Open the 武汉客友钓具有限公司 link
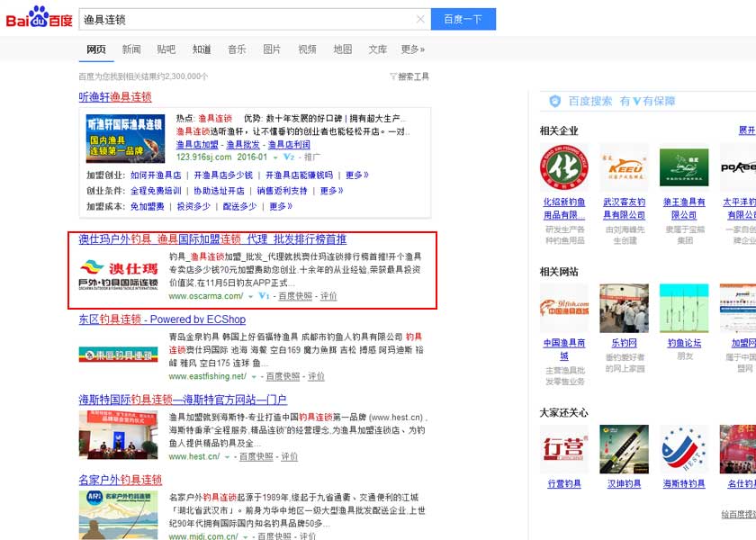This screenshot has height=540, width=756. (624, 208)
